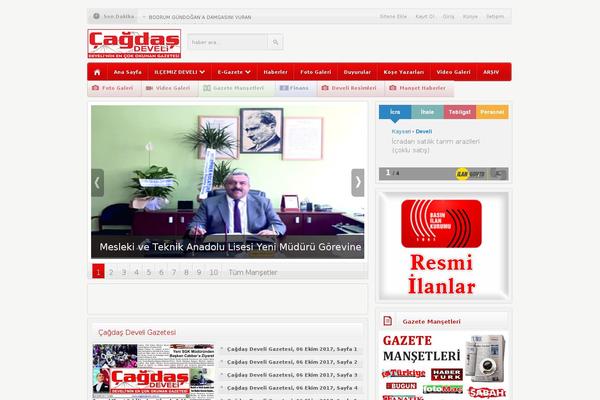Click the home icon in red menu
600x400 pixels.
(97, 72)
